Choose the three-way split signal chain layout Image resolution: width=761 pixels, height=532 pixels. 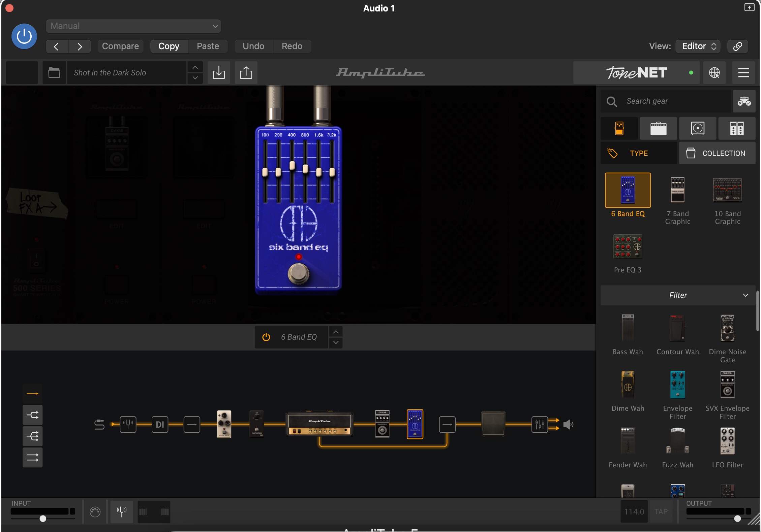tap(32, 436)
